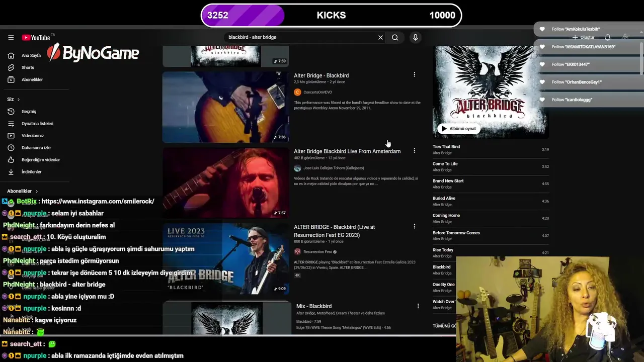Click the ConcertsOnVEVO channel avatar
This screenshot has width=644, height=362.
pos(297,92)
